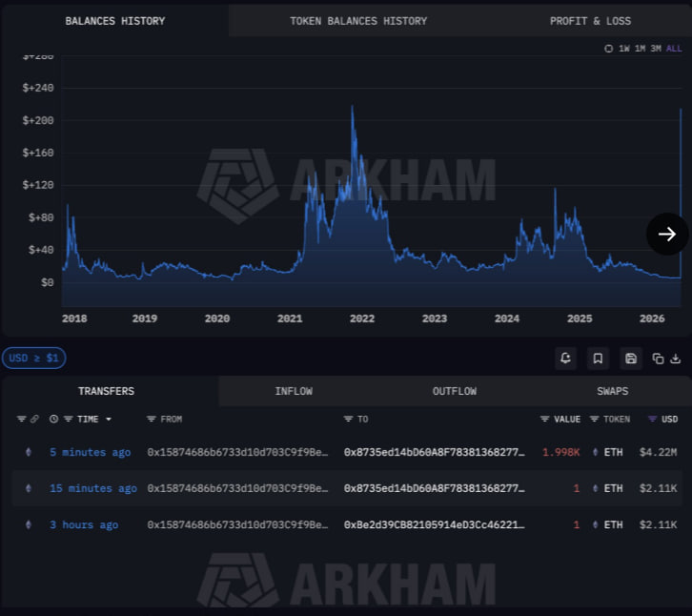
Task: Click TO address 0xBe2d39CB82105914...
Action: pyautogui.click(x=435, y=524)
